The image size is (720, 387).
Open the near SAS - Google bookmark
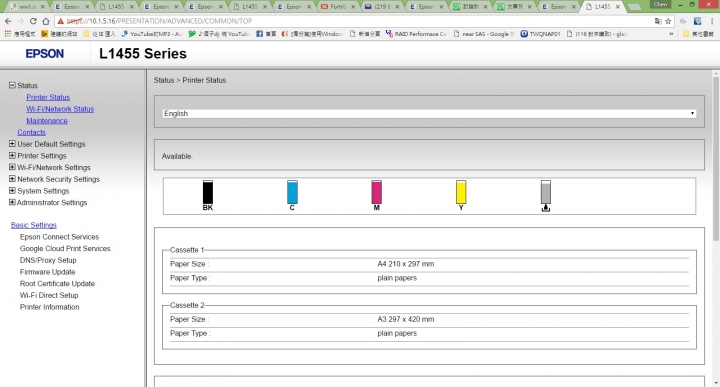pyautogui.click(x=484, y=34)
